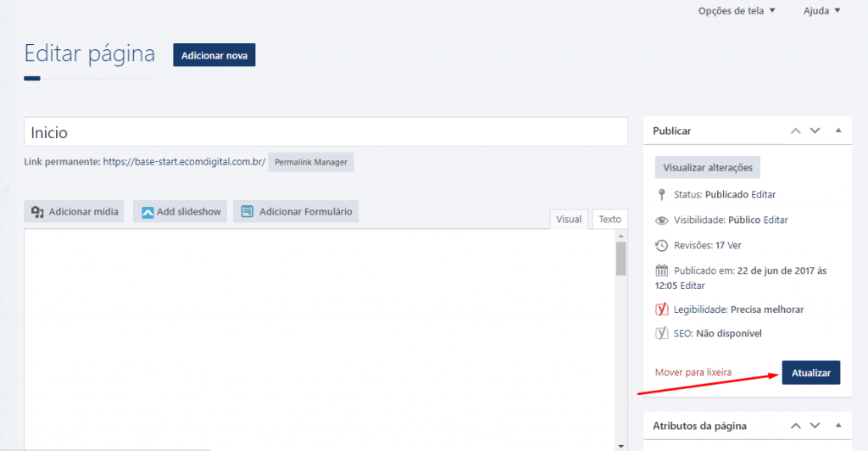868x451 pixels.
Task: Click the editor scroll down arrow
Action: [621, 446]
